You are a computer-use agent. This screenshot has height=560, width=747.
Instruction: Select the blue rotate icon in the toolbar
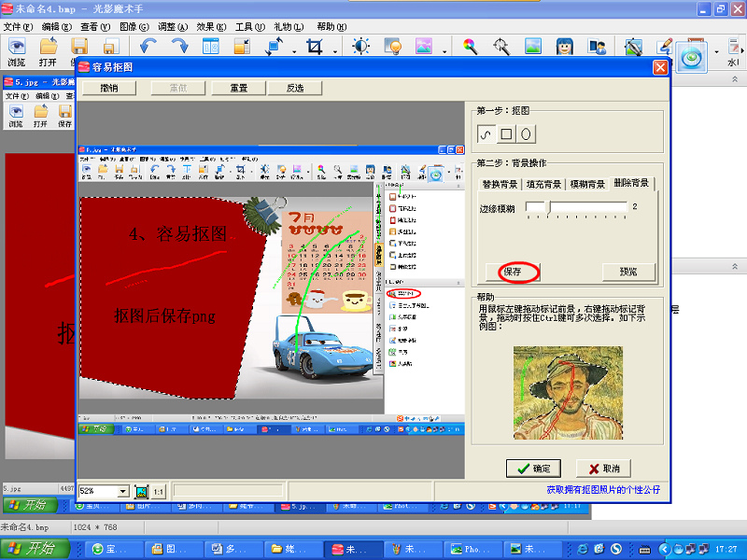(x=275, y=47)
